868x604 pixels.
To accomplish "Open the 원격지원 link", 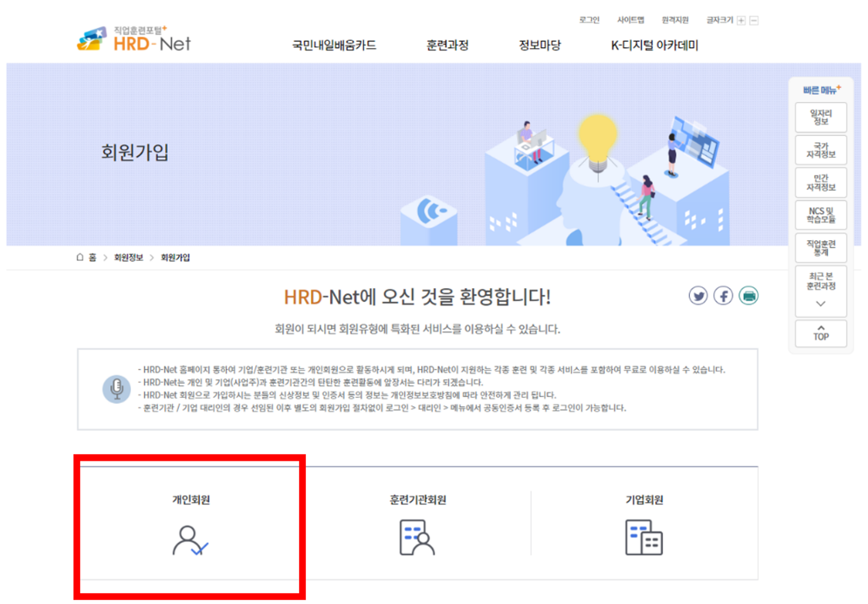I will click(x=675, y=20).
